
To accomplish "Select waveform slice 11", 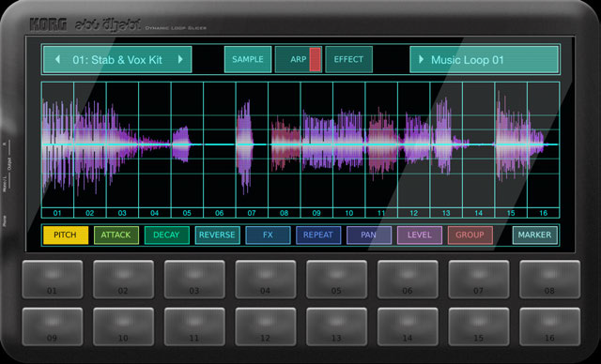I will click(381, 149).
